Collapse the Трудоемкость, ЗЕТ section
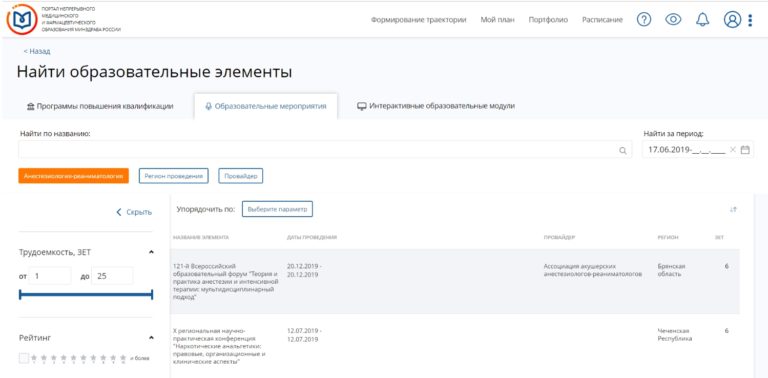The width and height of the screenshot is (768, 378). (151, 252)
